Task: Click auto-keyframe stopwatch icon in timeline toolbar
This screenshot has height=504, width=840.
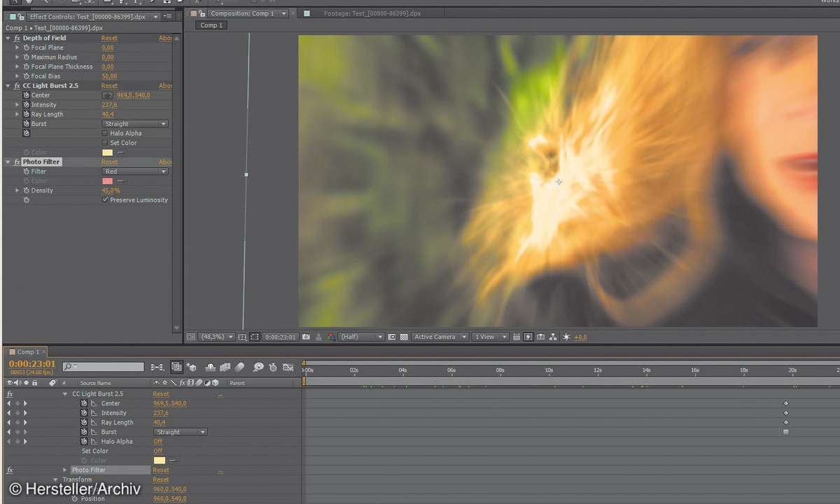Action: click(x=273, y=367)
